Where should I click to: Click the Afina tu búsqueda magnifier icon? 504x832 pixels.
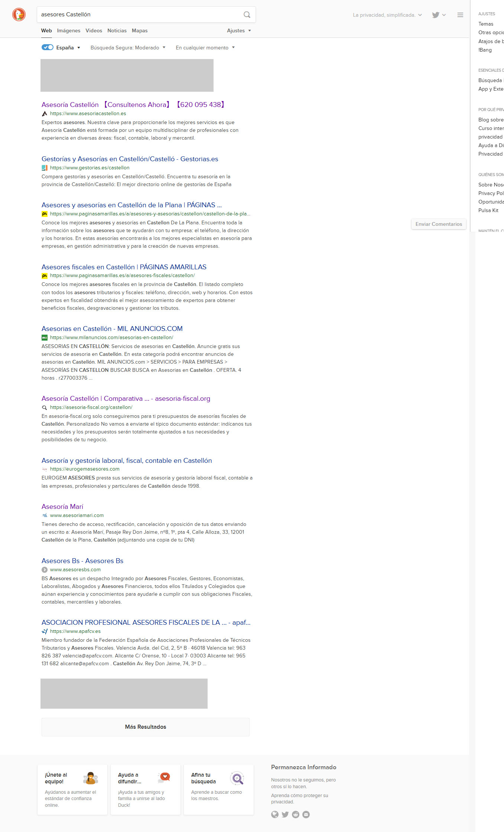point(237,778)
